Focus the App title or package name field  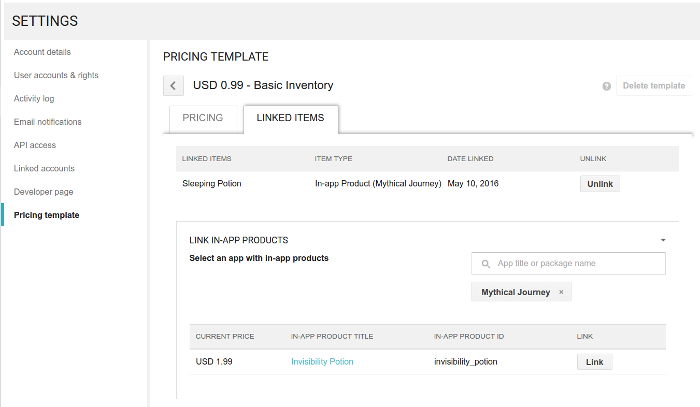point(568,263)
